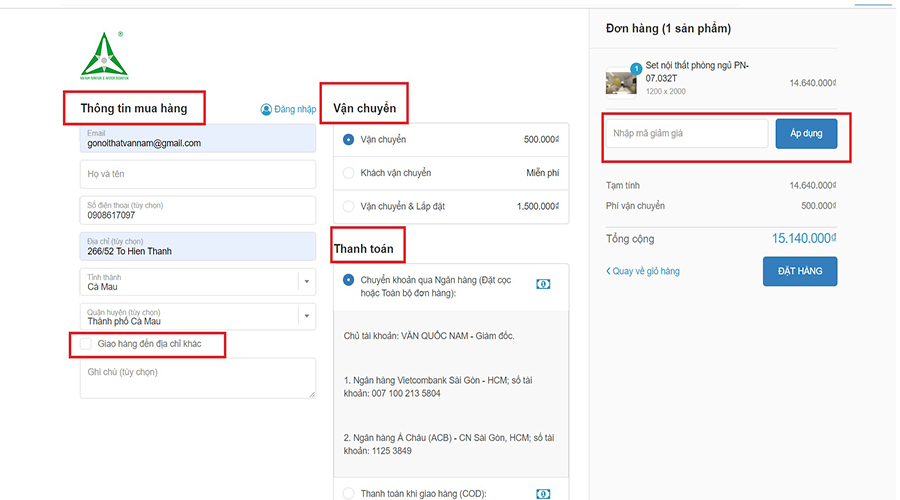Click the ĐẶT HÀNG order button
The width and height of the screenshot is (900, 500).
click(x=799, y=271)
